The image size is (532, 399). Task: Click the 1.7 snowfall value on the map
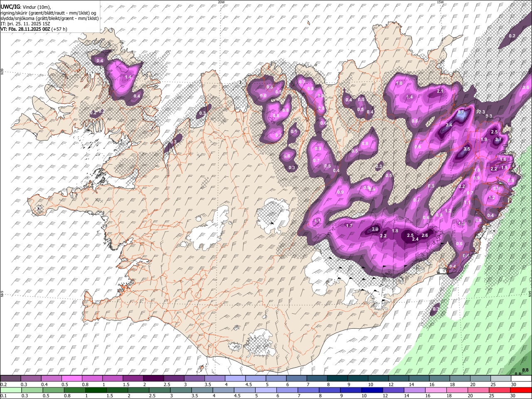point(349,226)
